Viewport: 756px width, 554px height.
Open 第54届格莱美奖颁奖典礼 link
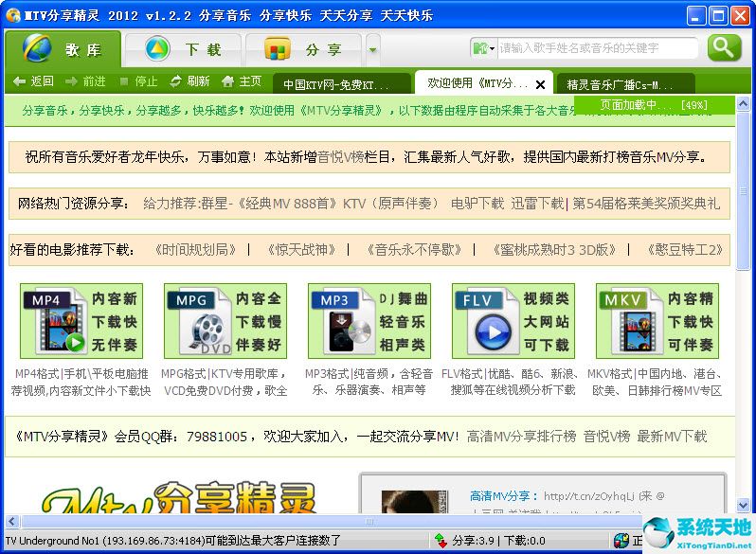pyautogui.click(x=645, y=204)
